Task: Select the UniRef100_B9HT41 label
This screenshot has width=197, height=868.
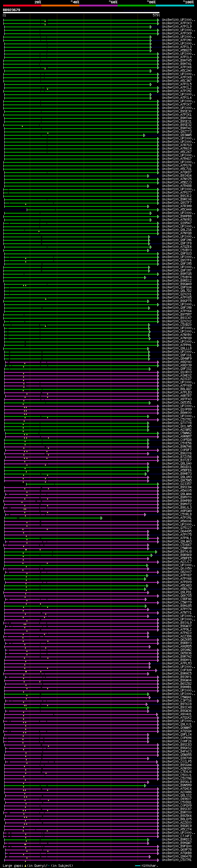Action: [177, 64]
